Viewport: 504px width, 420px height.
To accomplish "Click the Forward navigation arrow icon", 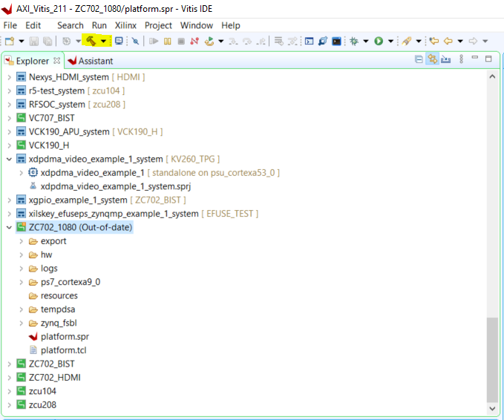I will coord(473,41).
